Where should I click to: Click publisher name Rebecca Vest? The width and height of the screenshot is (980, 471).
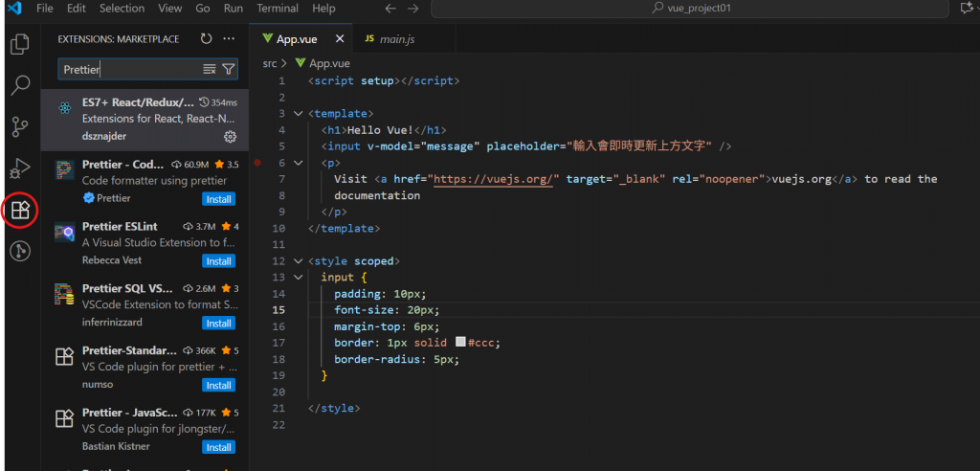[x=112, y=260]
